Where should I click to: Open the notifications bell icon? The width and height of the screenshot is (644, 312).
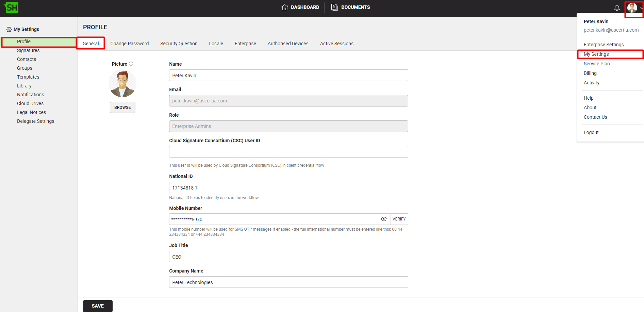[616, 8]
